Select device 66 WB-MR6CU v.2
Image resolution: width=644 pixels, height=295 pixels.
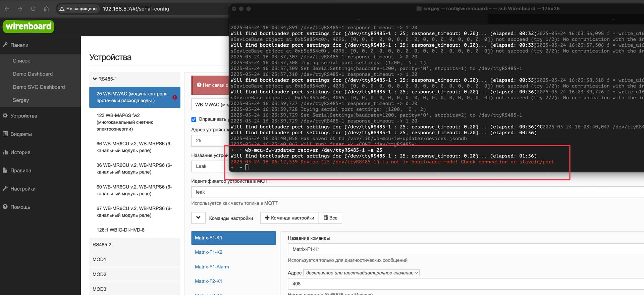pyautogui.click(x=135, y=147)
